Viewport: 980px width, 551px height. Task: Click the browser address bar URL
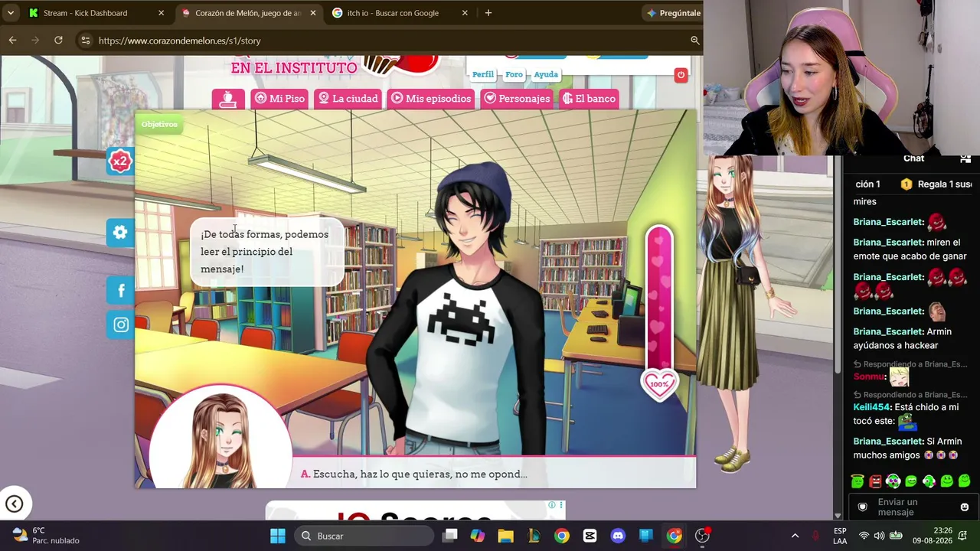click(180, 41)
